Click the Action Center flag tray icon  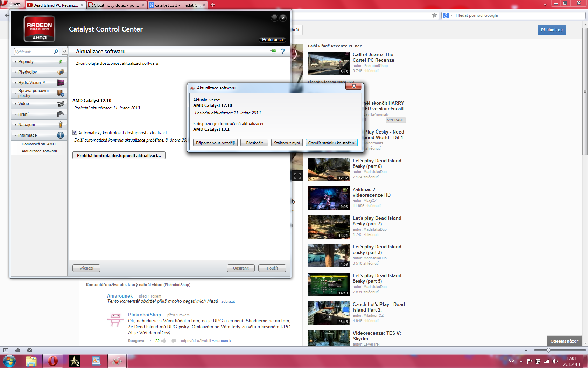click(530, 361)
